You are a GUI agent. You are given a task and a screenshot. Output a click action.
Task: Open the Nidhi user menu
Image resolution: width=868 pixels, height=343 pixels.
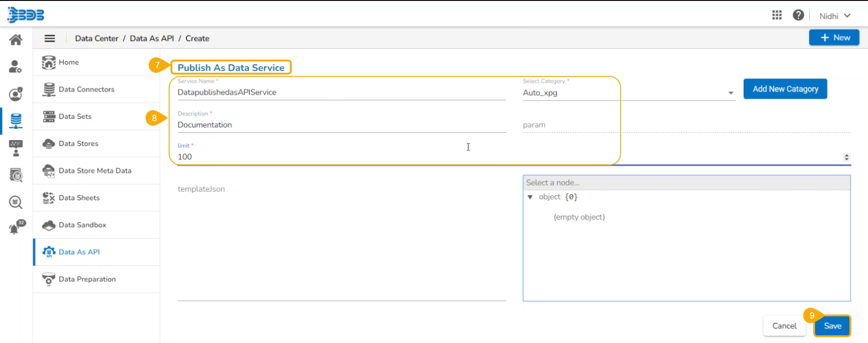pyautogui.click(x=835, y=16)
